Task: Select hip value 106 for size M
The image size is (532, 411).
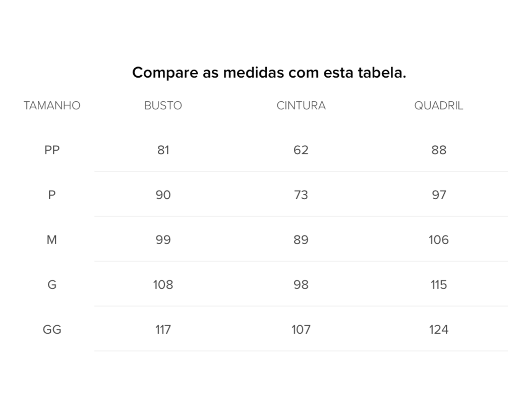Action: [439, 240]
